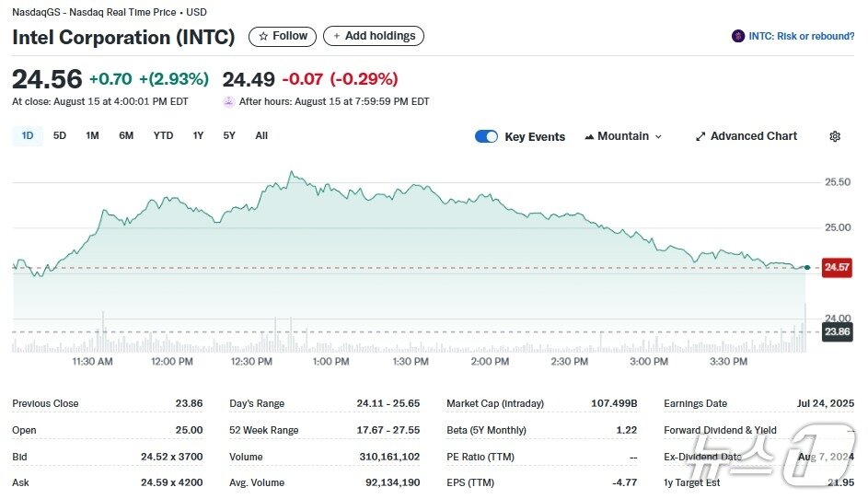Select the 1M chart range
The height and width of the screenshot is (499, 868).
(92, 135)
